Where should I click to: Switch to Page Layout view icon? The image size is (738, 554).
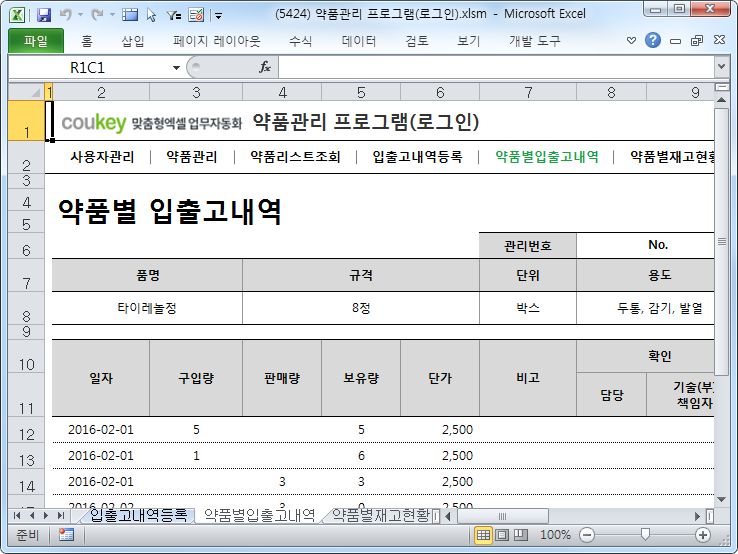pos(502,535)
